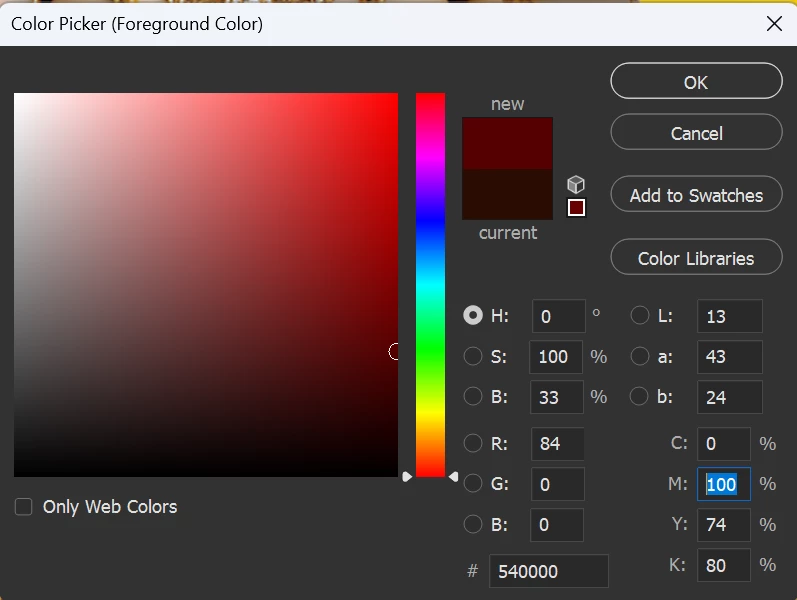Image resolution: width=797 pixels, height=600 pixels.
Task: Pick a color in the saturation-brightness field
Action: coord(206,285)
